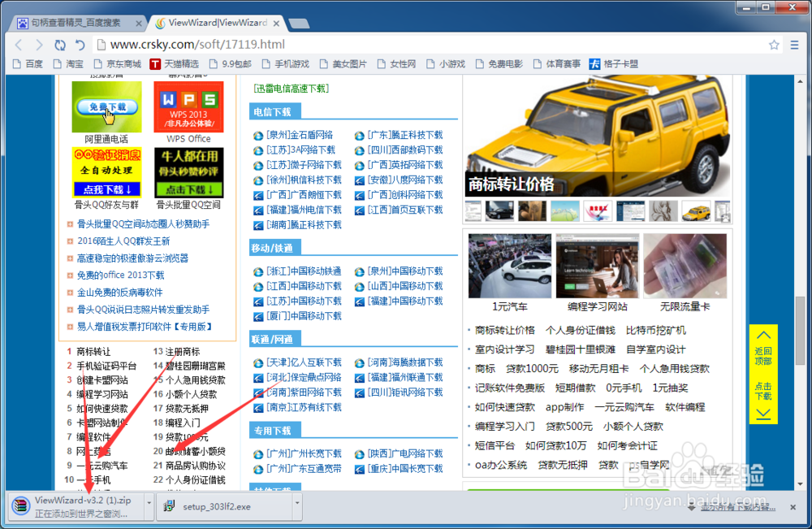Open a new tab button
Viewport: 812px width, 529px height.
click(x=299, y=24)
